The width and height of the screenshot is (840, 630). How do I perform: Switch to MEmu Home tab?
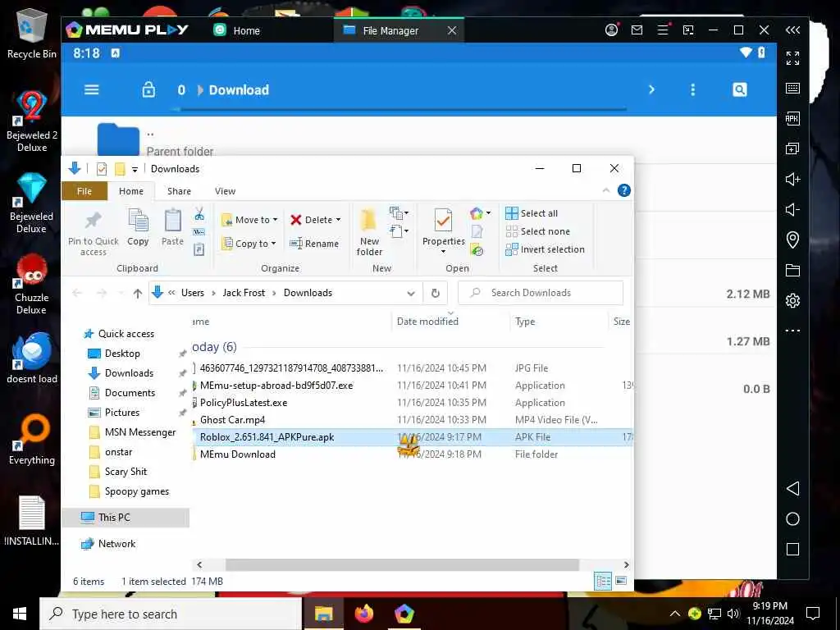237,30
